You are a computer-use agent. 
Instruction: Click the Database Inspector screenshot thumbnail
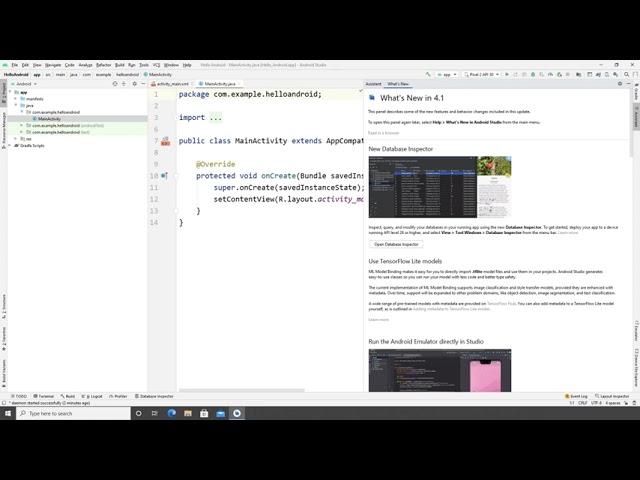[440, 187]
